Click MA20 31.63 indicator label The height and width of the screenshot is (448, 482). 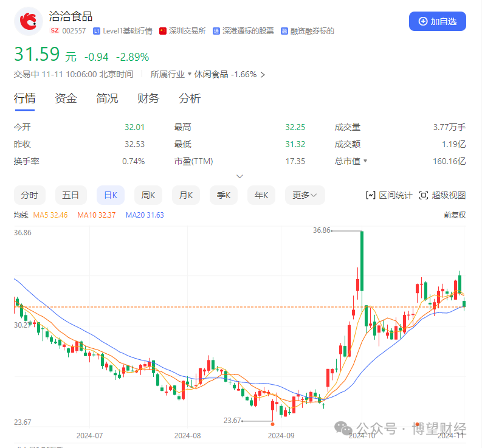pos(145,215)
